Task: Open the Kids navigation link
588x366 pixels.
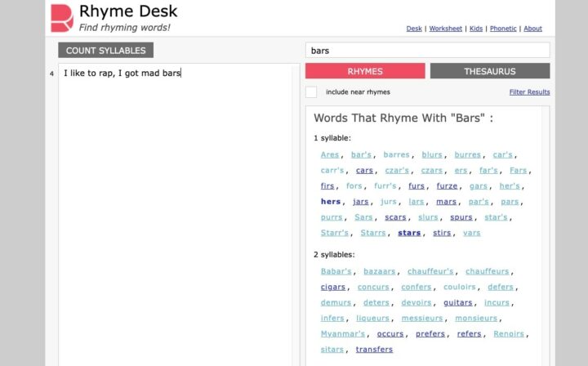Action: 474,29
